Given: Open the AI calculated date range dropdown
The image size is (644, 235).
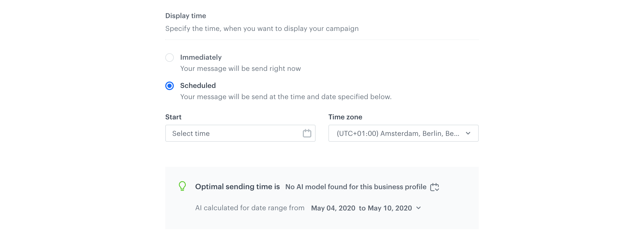Looking at the screenshot, I should [x=418, y=208].
